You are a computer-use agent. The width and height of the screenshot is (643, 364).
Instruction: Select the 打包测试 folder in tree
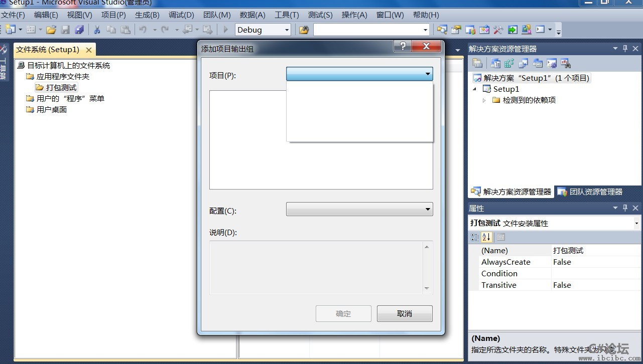tap(57, 88)
